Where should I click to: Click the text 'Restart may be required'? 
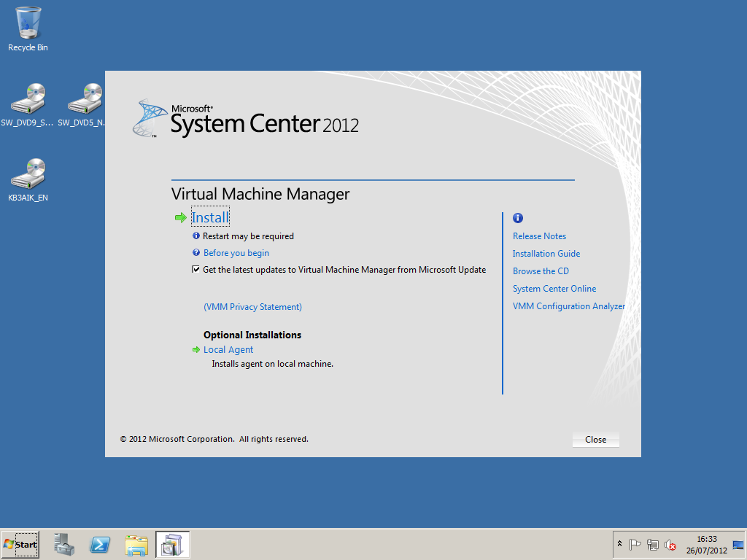[x=248, y=236]
